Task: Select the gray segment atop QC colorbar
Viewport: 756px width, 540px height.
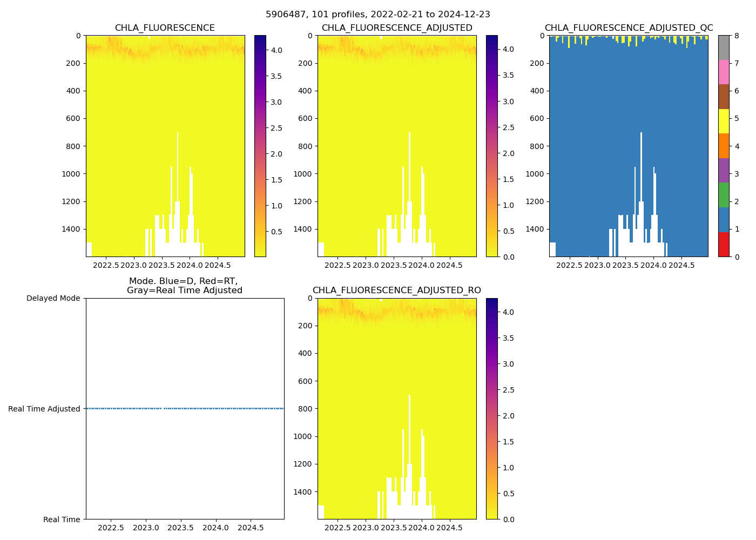Action: pyautogui.click(x=724, y=48)
